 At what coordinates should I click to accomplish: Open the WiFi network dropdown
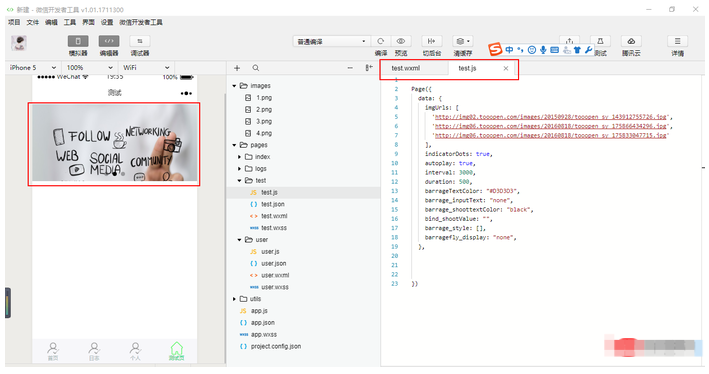[x=146, y=67]
